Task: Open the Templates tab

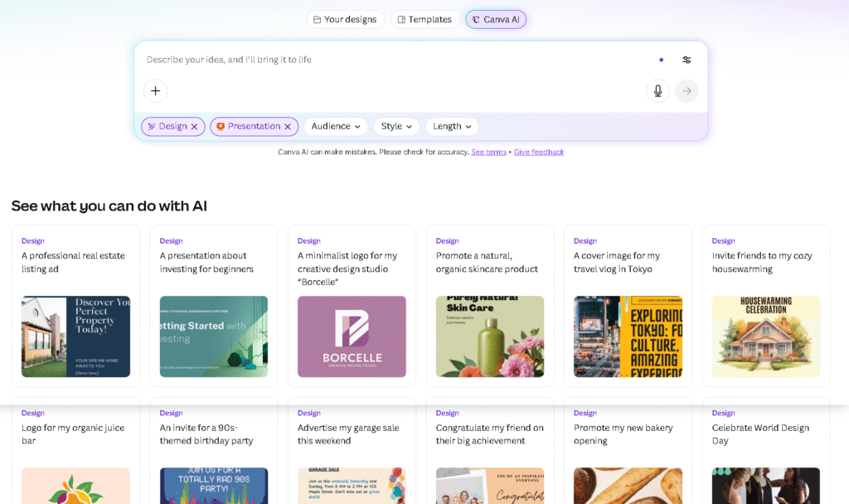Action: click(x=424, y=19)
